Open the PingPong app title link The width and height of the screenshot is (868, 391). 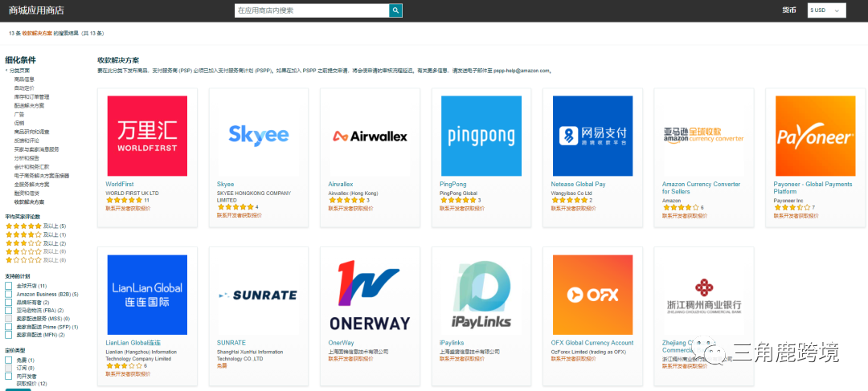click(452, 184)
